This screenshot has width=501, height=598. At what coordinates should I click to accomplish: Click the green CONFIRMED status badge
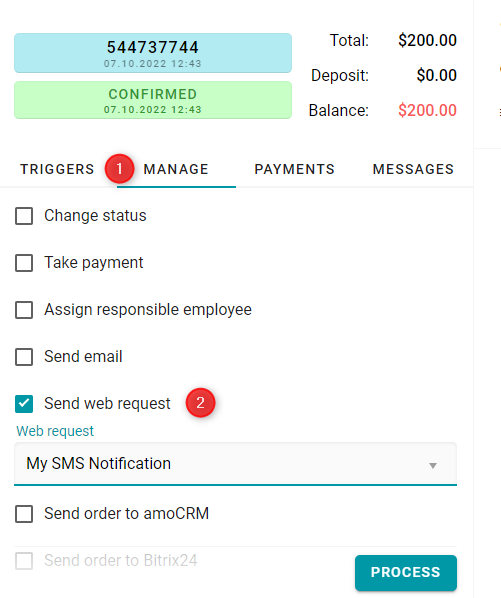(153, 100)
